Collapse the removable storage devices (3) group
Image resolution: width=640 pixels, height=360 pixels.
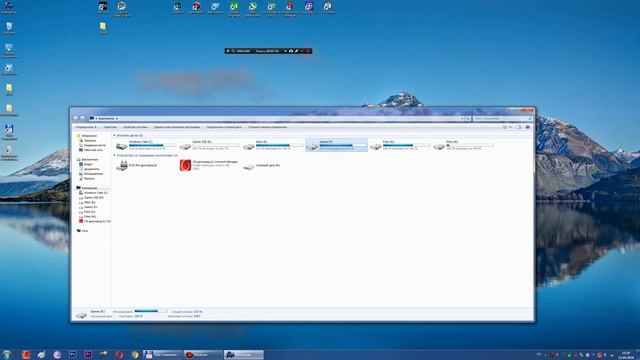114,156
